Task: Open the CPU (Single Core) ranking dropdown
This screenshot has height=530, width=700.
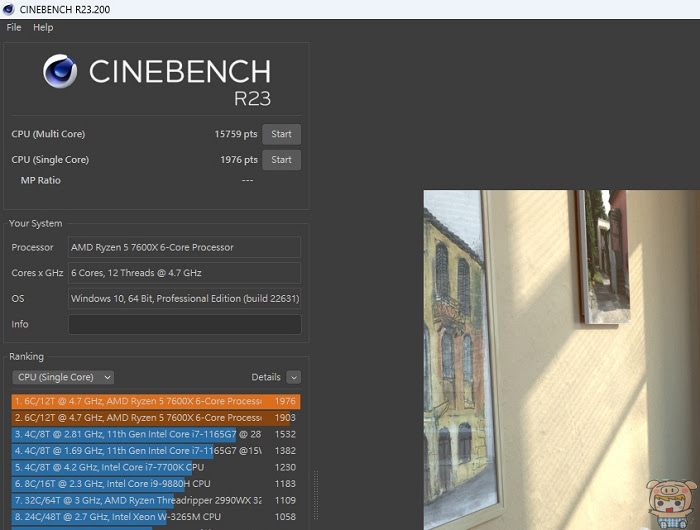Action: pos(63,377)
